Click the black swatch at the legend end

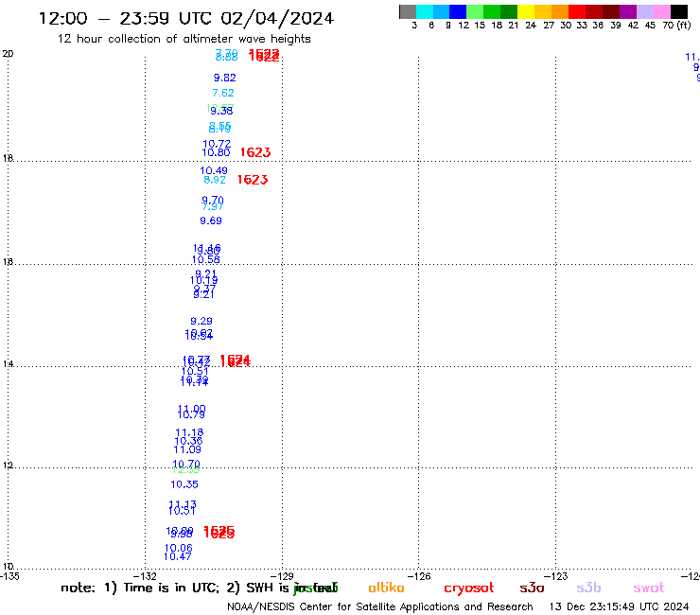[679, 11]
